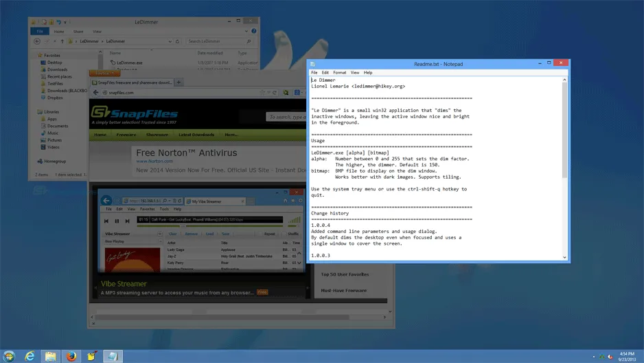The height and width of the screenshot is (363, 644).
Task: Open recent locations dropdown in Explorer
Action: [x=55, y=41]
